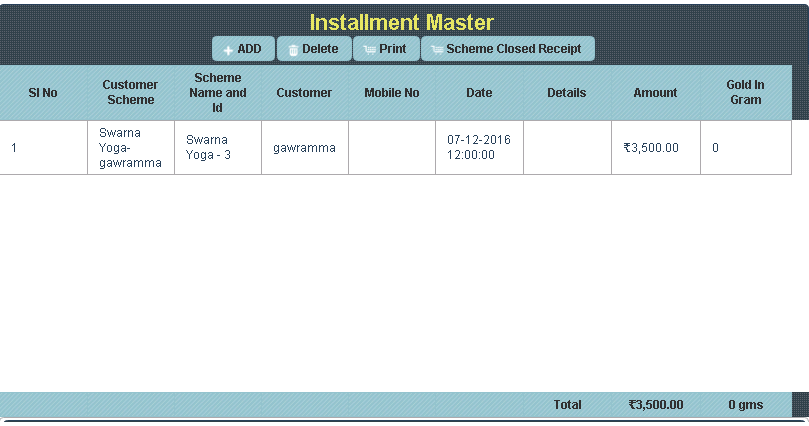Viewport: 809px width, 426px height.
Task: Click the Details column header
Action: tap(566, 93)
